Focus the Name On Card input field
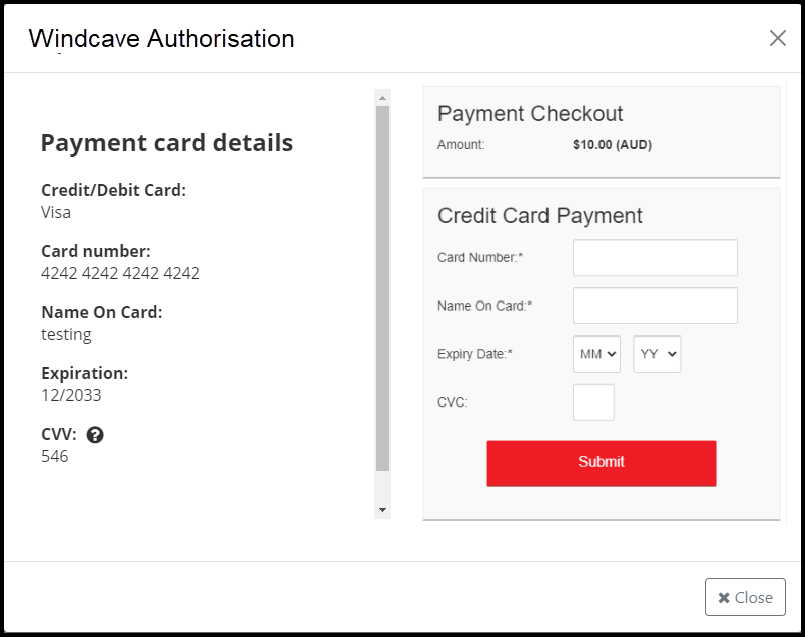Image resolution: width=805 pixels, height=637 pixels. coord(655,305)
